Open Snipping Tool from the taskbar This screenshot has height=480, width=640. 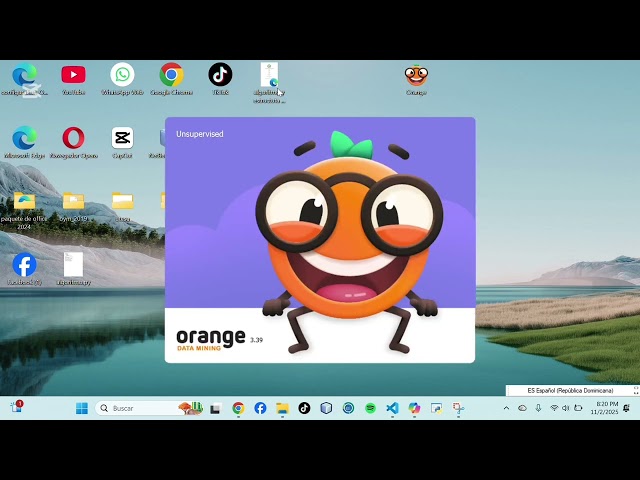tap(458, 408)
